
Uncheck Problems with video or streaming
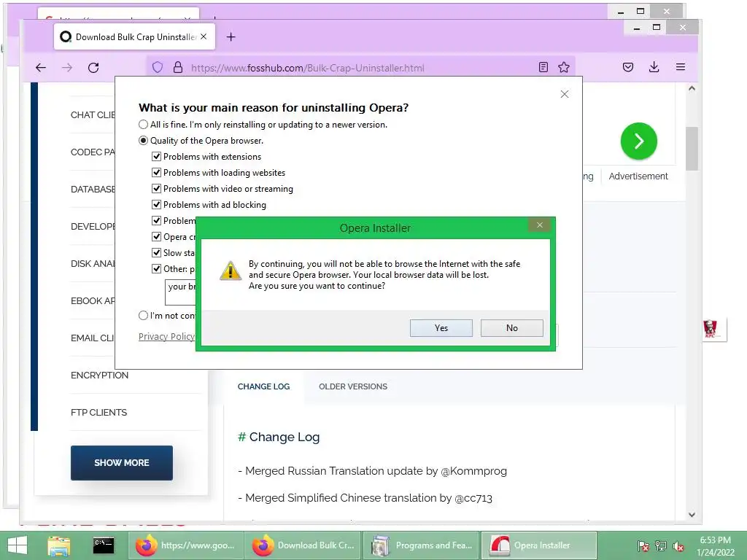coord(156,189)
